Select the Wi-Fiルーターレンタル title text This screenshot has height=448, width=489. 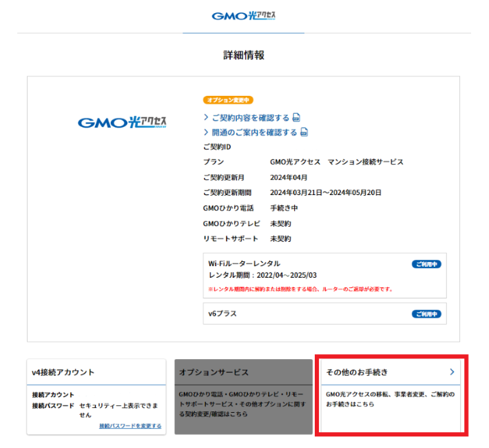pos(244,263)
